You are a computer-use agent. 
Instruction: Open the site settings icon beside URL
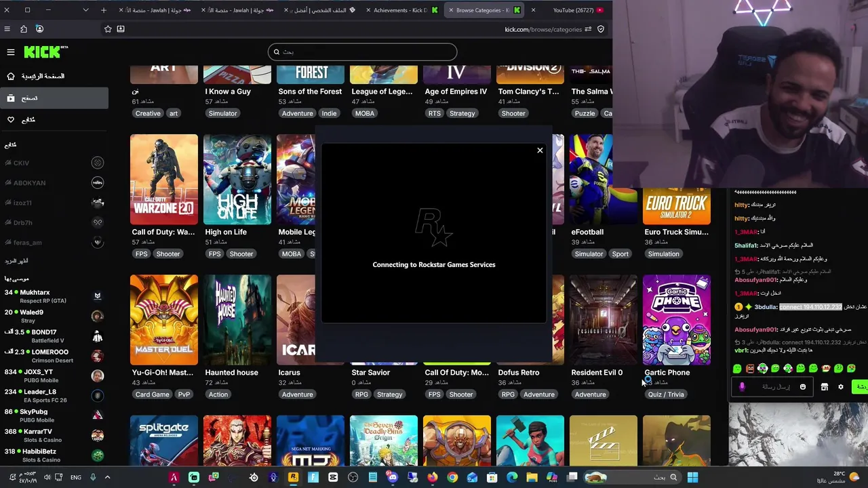click(588, 29)
